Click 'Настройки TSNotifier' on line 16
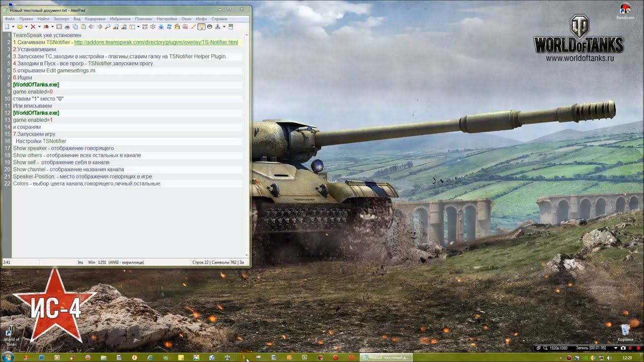The height and width of the screenshot is (362, 644). click(41, 141)
